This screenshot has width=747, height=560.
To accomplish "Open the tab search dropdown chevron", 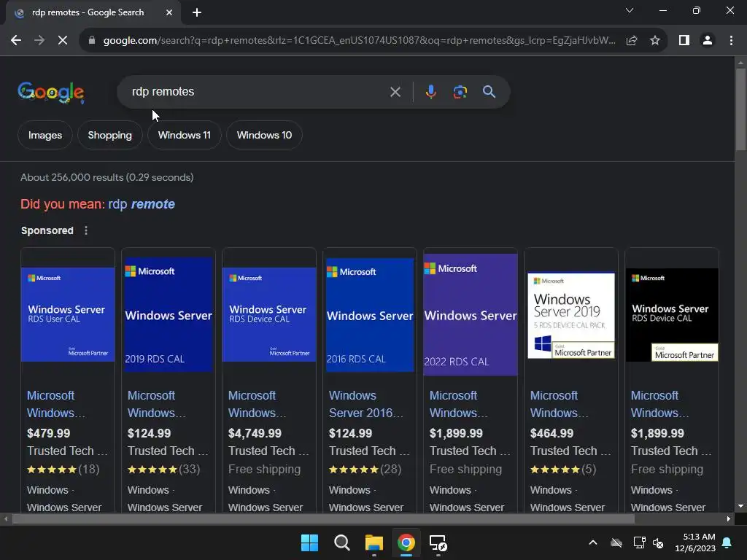I will (630, 10).
